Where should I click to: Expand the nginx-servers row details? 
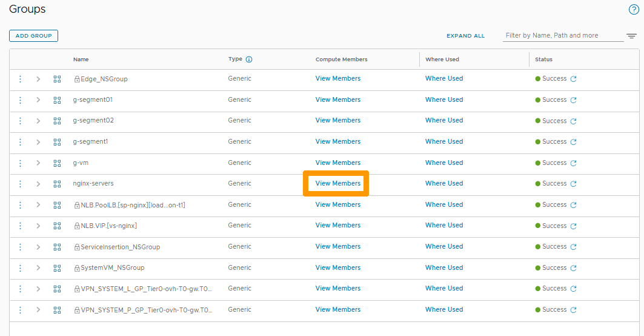pyautogui.click(x=38, y=184)
